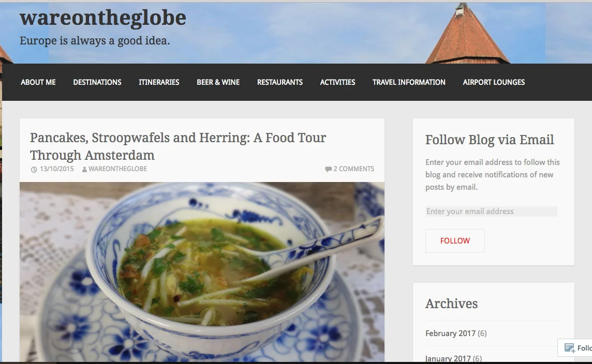Screen dimensions: 592x364
Task: Open the Destinations menu
Action: 97,82
